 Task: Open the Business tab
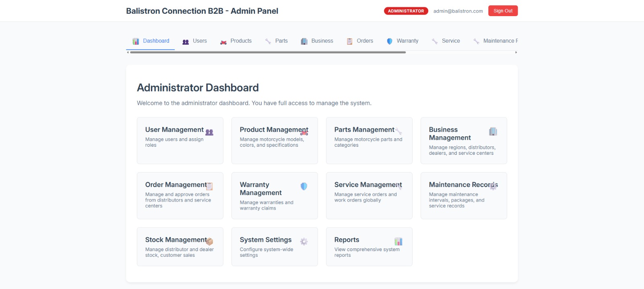[x=317, y=41]
